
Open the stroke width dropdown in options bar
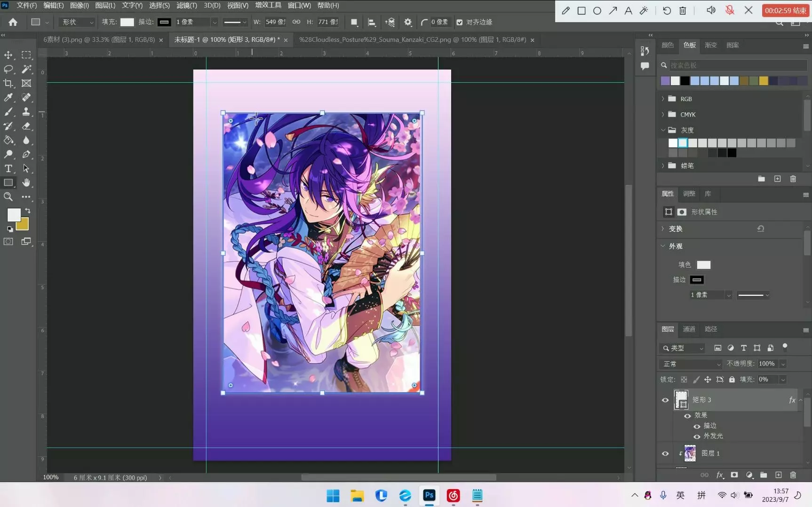(x=215, y=22)
